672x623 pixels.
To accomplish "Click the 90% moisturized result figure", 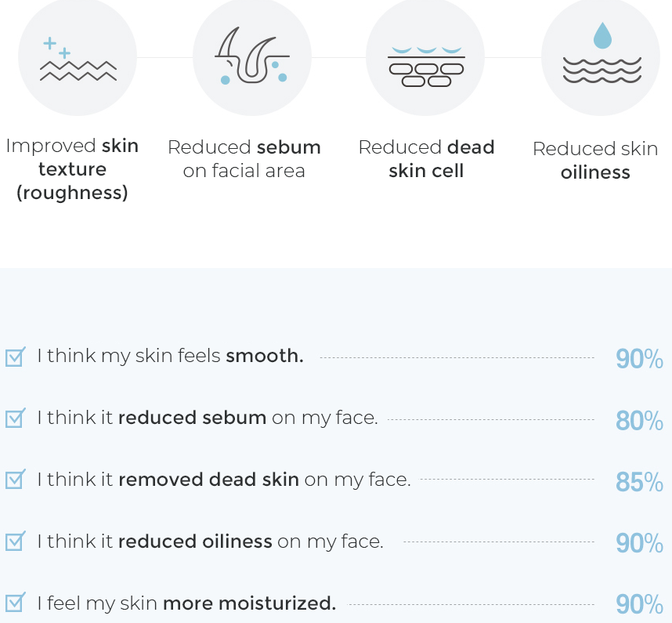I will coord(639,603).
